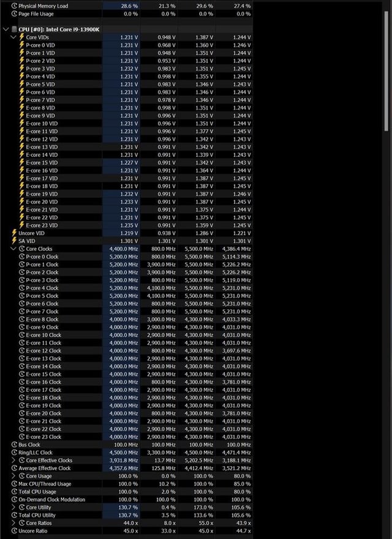This screenshot has height=539, width=392.
Task: Click the lightning icon next to E-core 23 VID
Action: click(21, 225)
